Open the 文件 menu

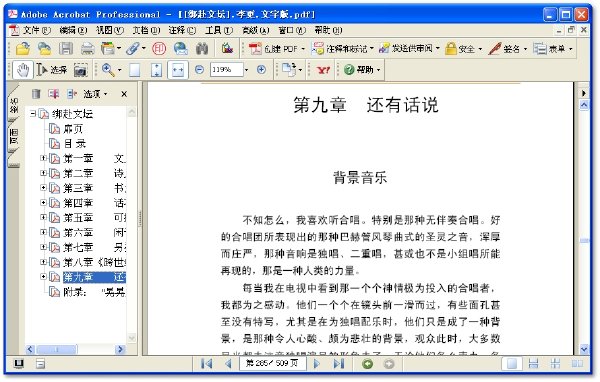coord(36,30)
